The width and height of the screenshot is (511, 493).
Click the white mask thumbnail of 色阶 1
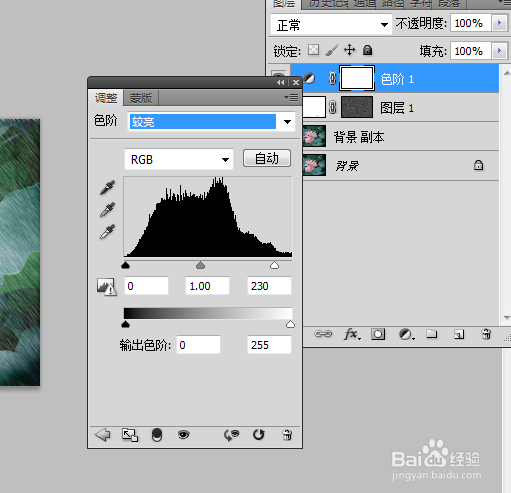tap(357, 78)
